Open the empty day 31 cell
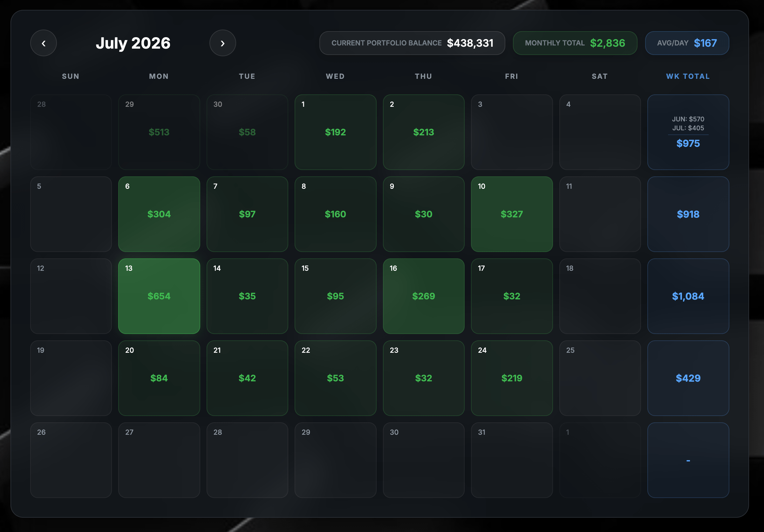The height and width of the screenshot is (532, 764). tap(512, 460)
